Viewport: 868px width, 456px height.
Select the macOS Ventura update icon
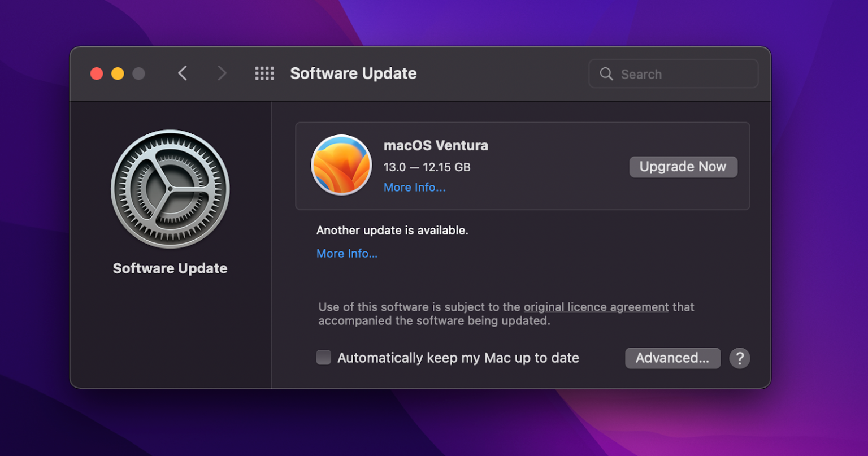click(x=341, y=166)
